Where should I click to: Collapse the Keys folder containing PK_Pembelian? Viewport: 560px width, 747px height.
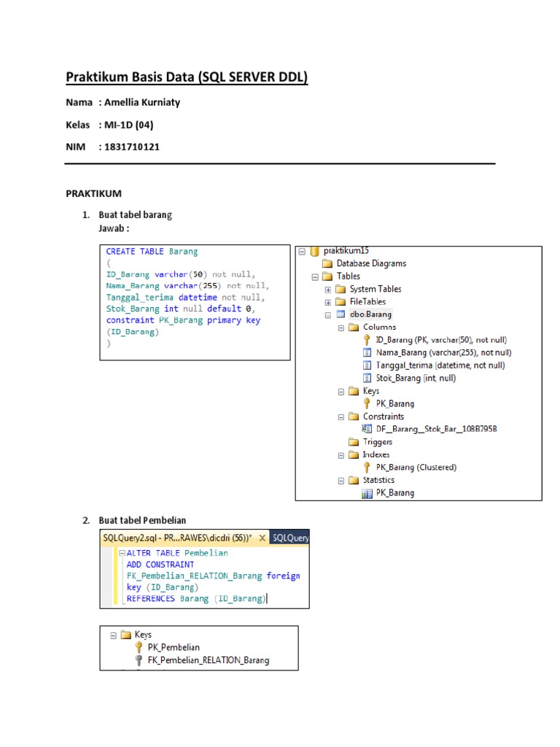pos(113,635)
